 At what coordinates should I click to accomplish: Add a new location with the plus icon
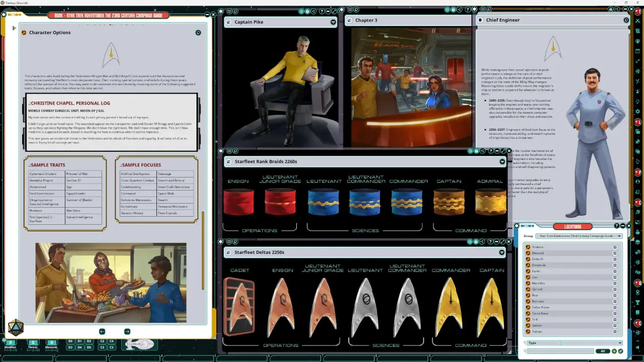(614, 351)
